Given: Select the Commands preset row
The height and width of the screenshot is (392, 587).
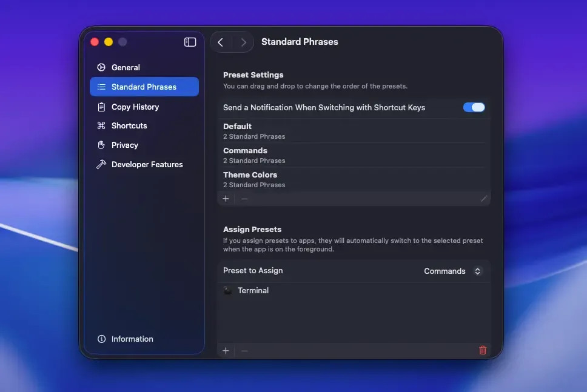Looking at the screenshot, I should click(x=354, y=155).
